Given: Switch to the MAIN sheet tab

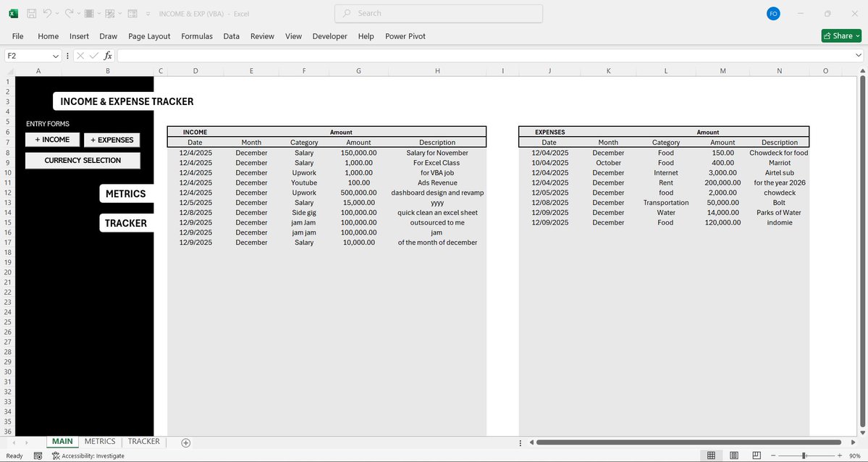Looking at the screenshot, I should tap(62, 442).
